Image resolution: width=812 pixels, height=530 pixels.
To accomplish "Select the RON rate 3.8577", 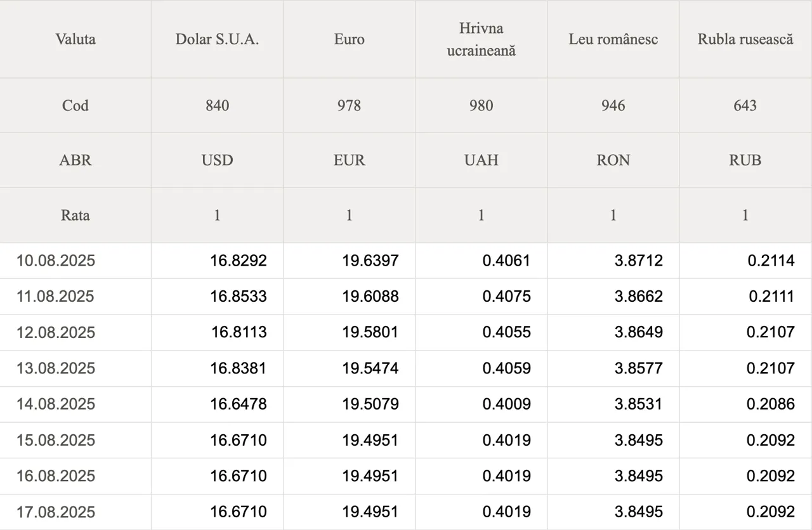I will point(638,368).
